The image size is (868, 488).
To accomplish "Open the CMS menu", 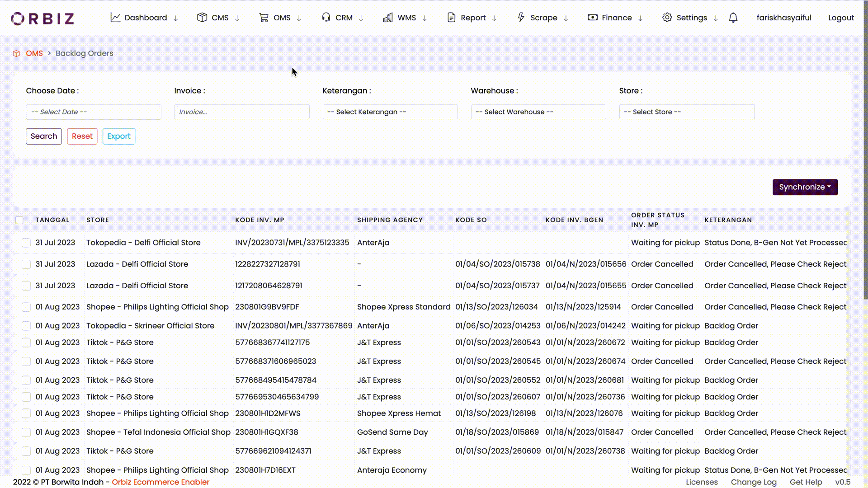I will tap(220, 18).
